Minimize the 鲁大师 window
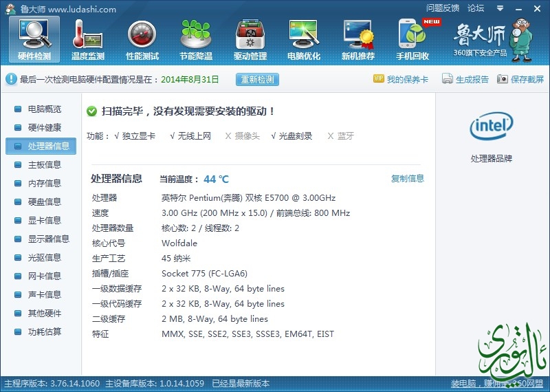 pyautogui.click(x=519, y=9)
